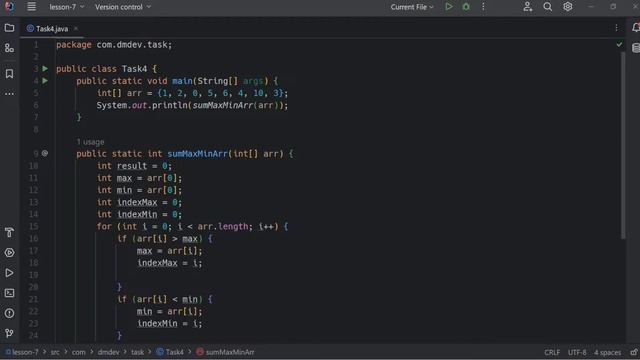This screenshot has height=360, width=640.
Task: Click the 'println' call on line 6
Action: pyautogui.click(x=170, y=105)
